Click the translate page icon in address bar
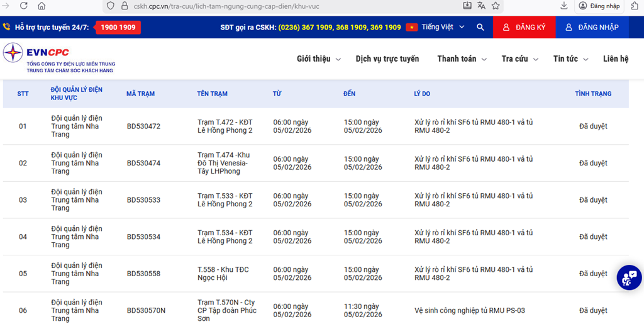Viewport: 644px width, 324px height. click(x=481, y=6)
